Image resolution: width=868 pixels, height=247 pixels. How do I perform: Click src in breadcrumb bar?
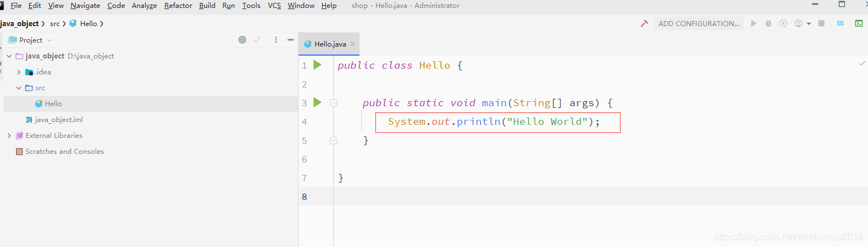pos(55,23)
